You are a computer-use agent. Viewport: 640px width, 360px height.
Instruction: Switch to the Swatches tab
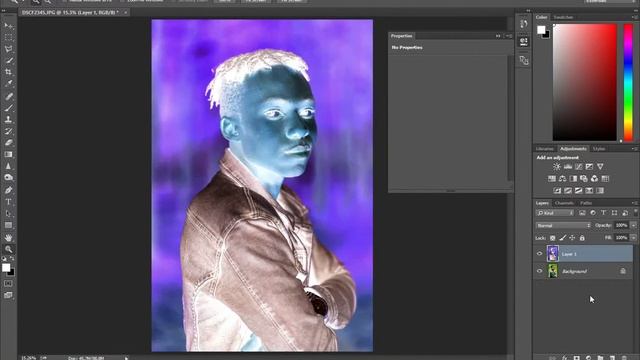click(563, 17)
